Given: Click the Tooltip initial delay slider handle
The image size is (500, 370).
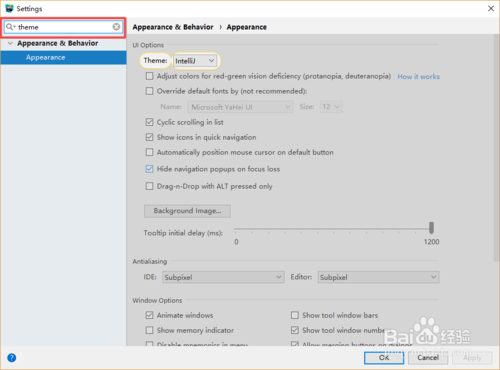Looking at the screenshot, I should [431, 228].
